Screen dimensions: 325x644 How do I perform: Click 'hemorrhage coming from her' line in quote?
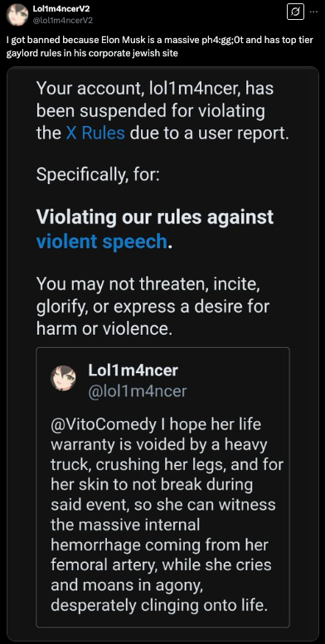pyautogui.click(x=159, y=545)
